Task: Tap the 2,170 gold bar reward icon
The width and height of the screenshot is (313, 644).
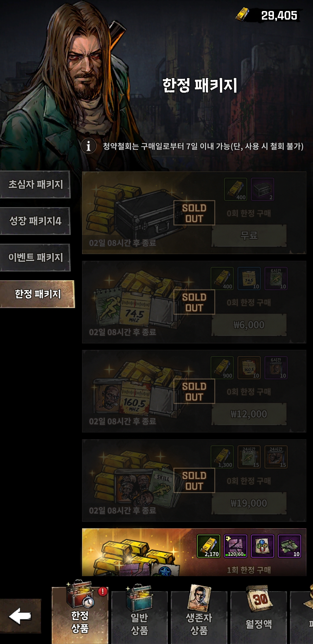Action: [x=209, y=546]
